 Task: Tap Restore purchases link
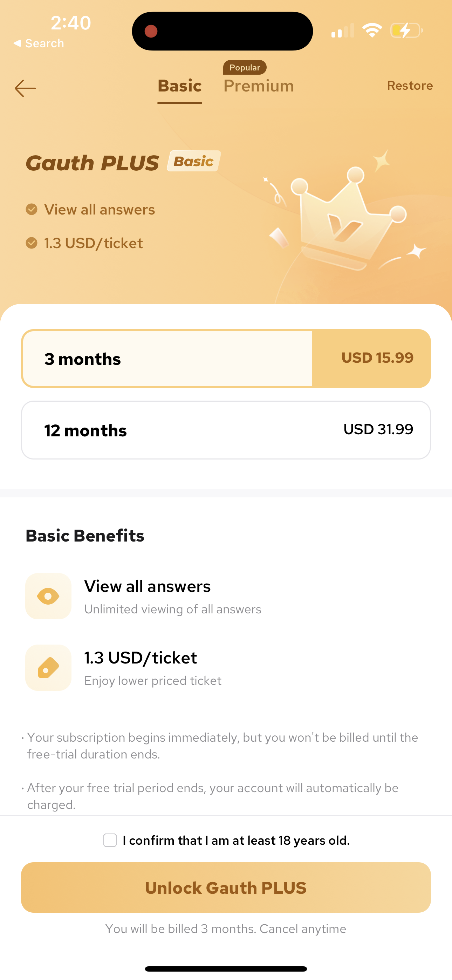410,86
